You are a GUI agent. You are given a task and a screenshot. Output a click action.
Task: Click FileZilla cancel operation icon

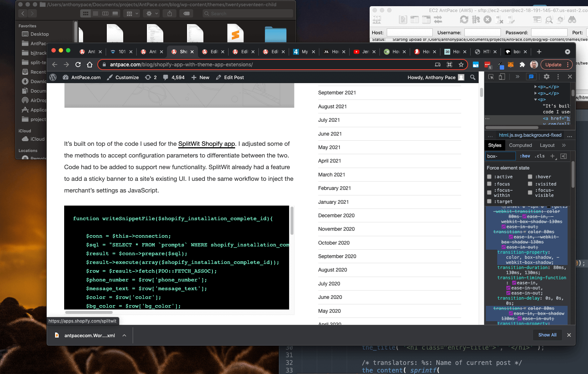(487, 20)
